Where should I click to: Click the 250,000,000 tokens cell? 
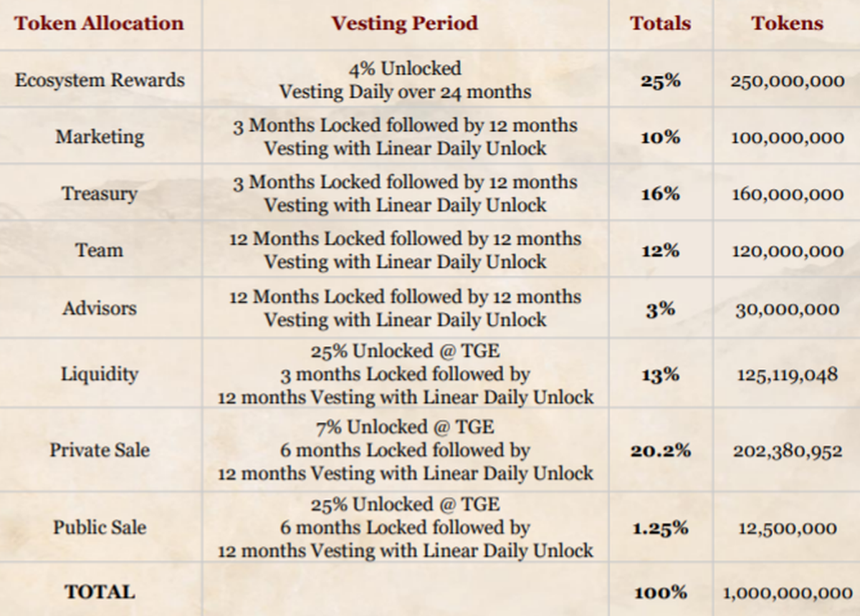click(x=787, y=80)
